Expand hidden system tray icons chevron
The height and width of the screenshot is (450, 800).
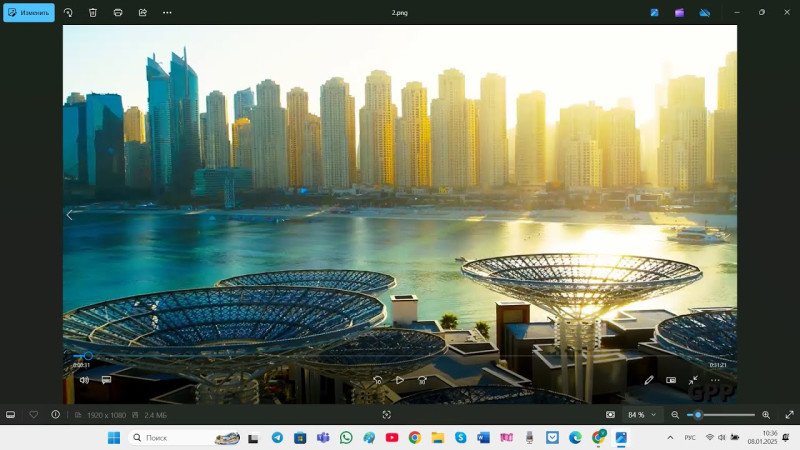pyautogui.click(x=670, y=438)
